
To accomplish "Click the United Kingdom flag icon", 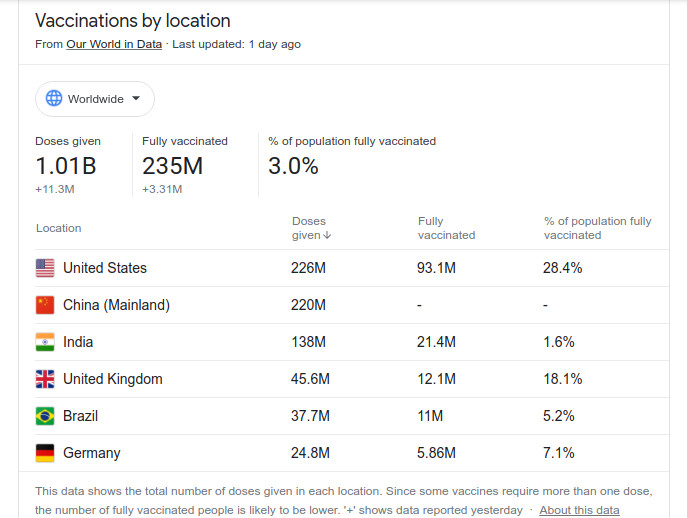I will click(x=45, y=379).
